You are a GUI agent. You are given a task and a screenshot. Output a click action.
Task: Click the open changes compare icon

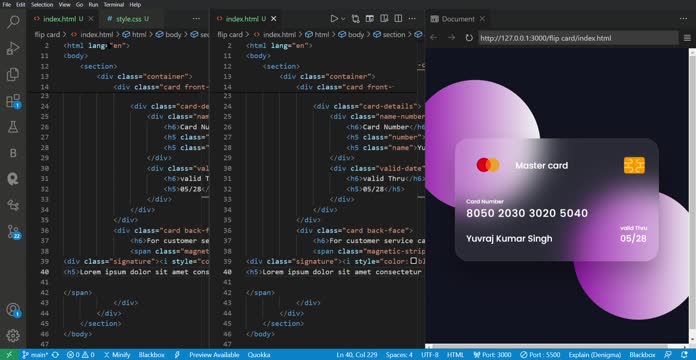(x=356, y=19)
